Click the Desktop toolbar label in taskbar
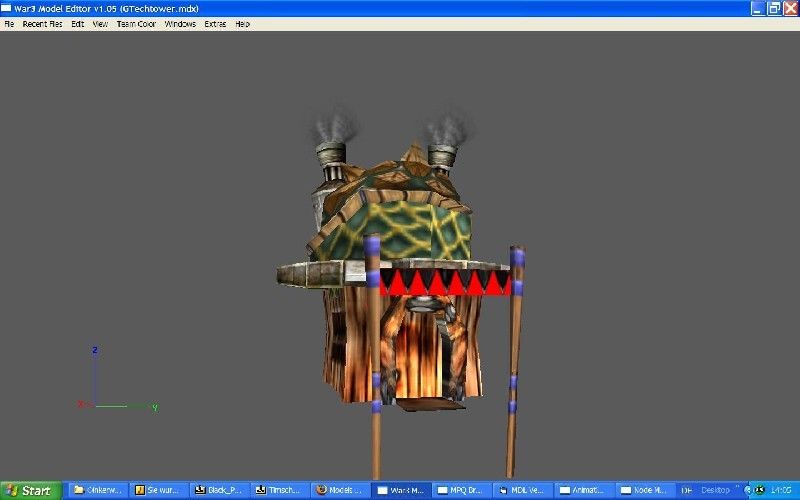 click(x=715, y=490)
